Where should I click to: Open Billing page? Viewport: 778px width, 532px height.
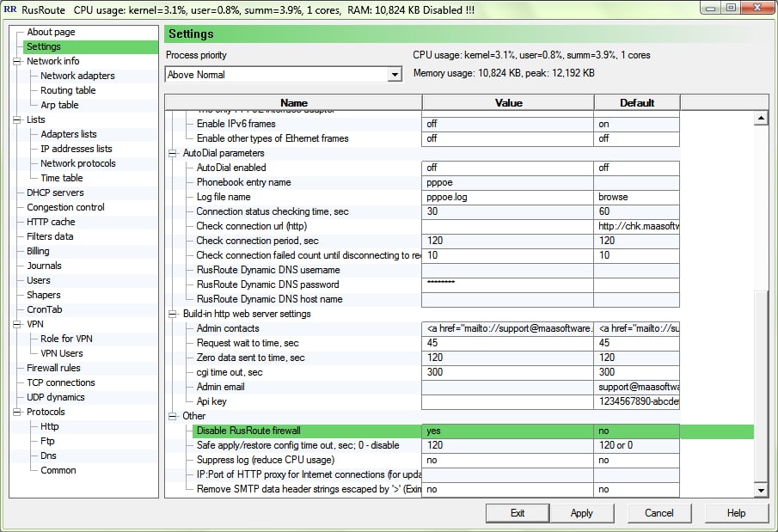point(38,251)
